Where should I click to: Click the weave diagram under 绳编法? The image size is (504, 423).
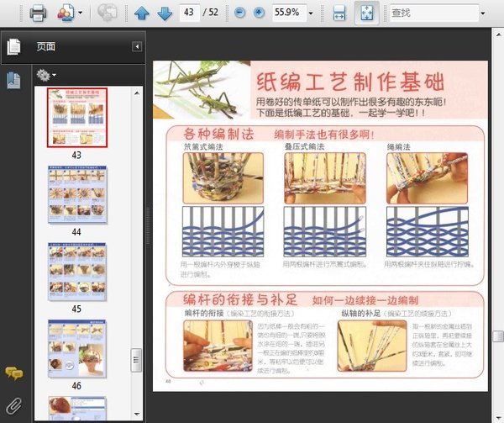tap(428, 231)
